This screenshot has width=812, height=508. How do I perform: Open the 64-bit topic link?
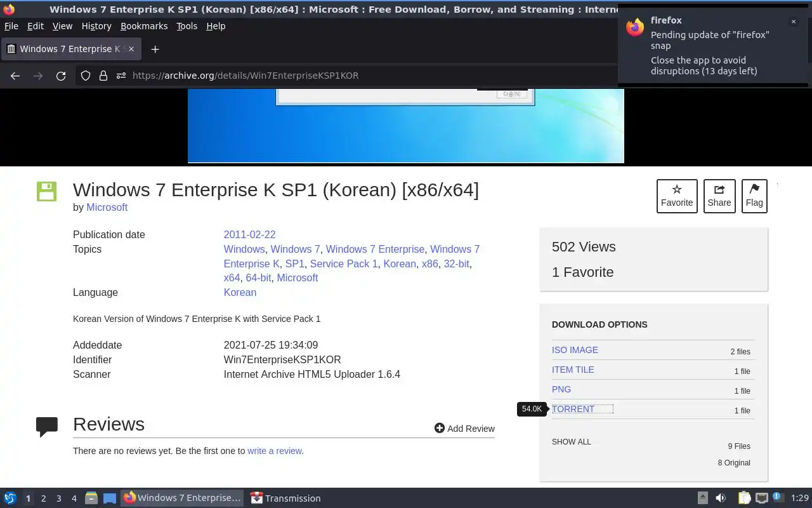point(258,278)
